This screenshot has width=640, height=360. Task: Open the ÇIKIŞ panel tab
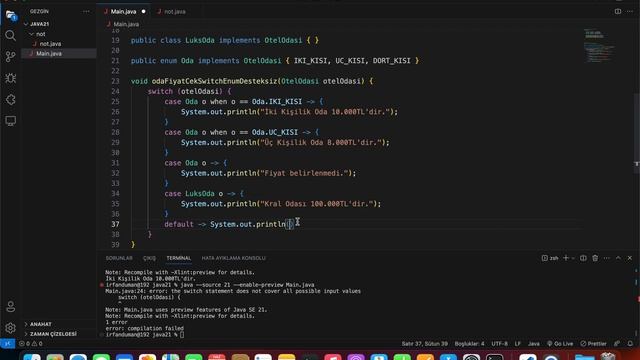click(149, 258)
